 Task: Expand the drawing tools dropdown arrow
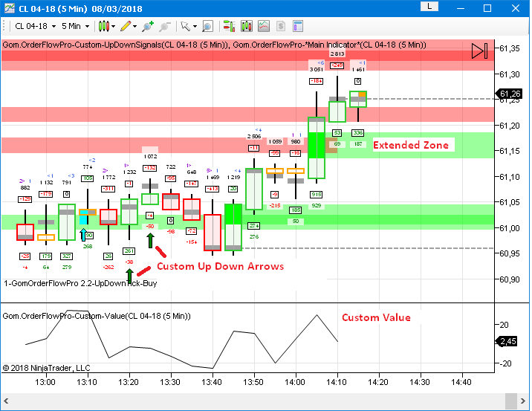[x=134, y=26]
